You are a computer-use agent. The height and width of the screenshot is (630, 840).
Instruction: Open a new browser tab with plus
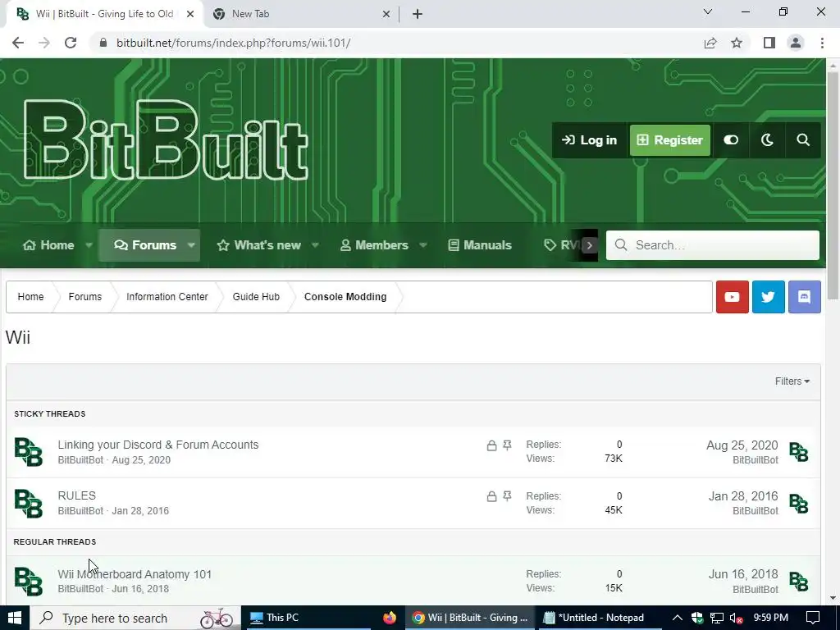[x=418, y=14]
